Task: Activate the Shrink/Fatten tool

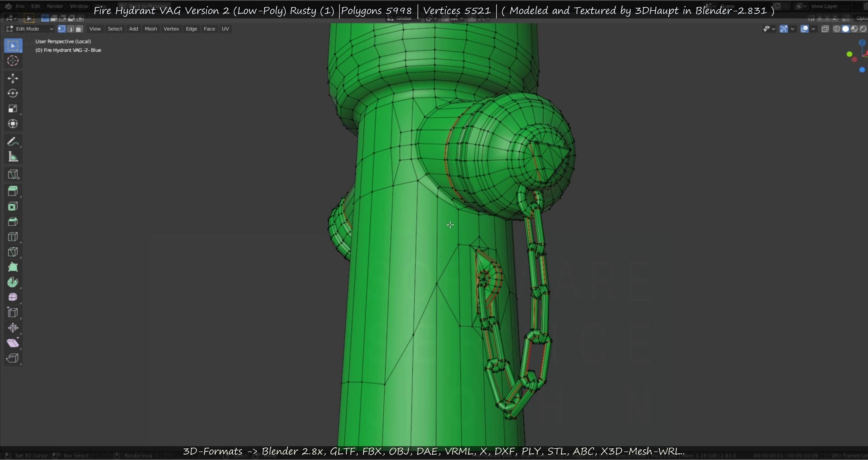Action: pyautogui.click(x=13, y=327)
